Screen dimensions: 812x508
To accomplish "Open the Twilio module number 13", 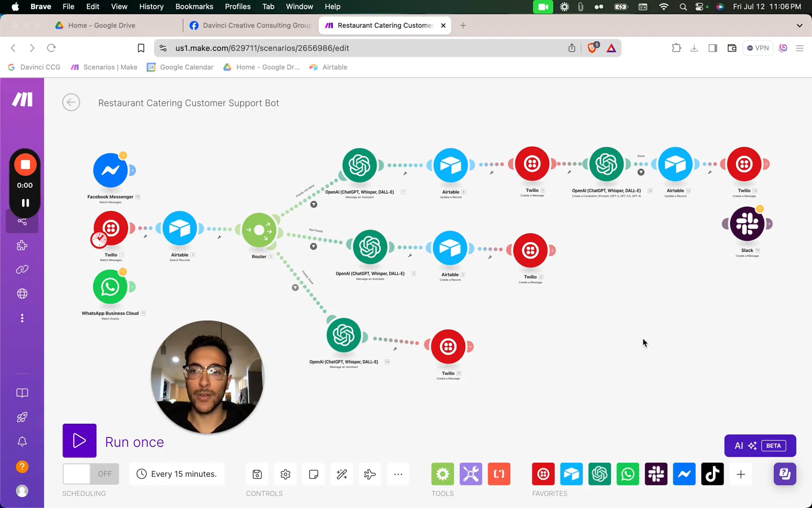I will (x=744, y=164).
